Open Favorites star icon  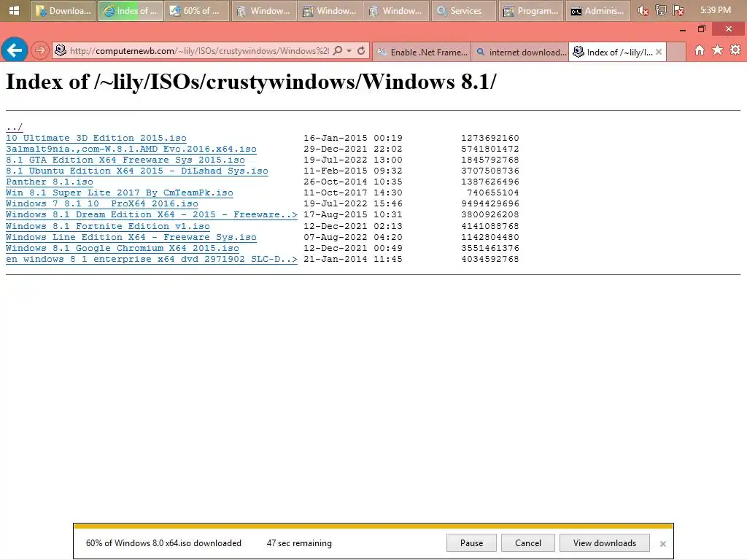coord(718,50)
